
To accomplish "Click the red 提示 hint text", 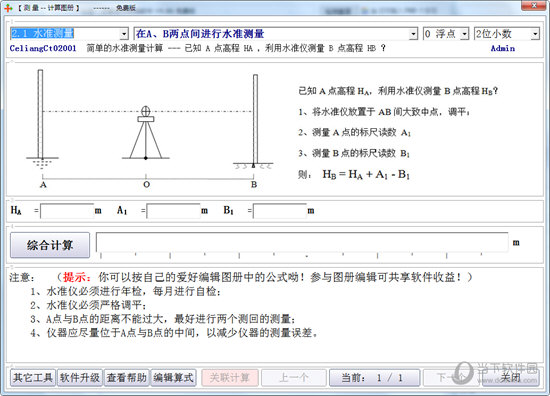I will (x=77, y=277).
